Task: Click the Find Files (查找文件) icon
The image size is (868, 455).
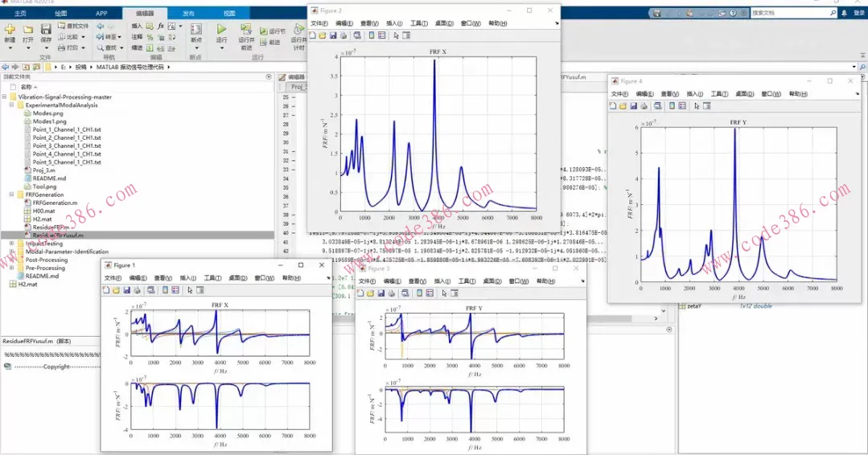Action: point(62,26)
